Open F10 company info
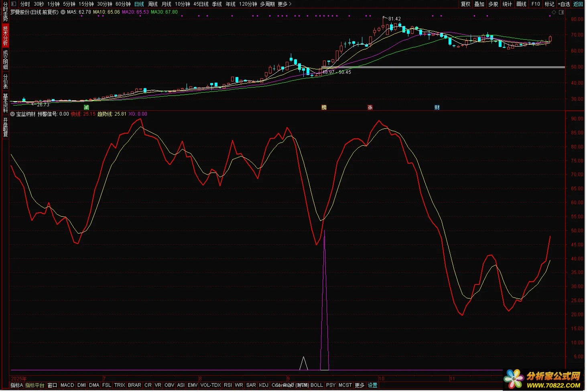 tap(536, 4)
